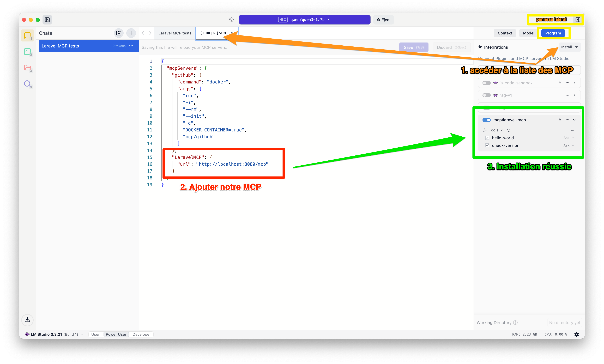
Task: Select the Laravel MCP tests chat in list
Action: coord(88,46)
